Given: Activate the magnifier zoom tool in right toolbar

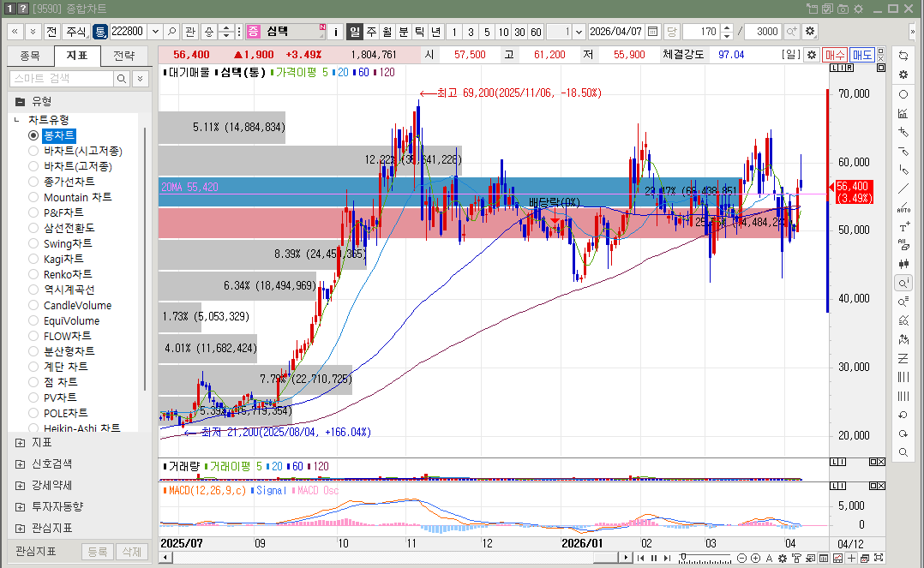Looking at the screenshot, I should point(903,283).
